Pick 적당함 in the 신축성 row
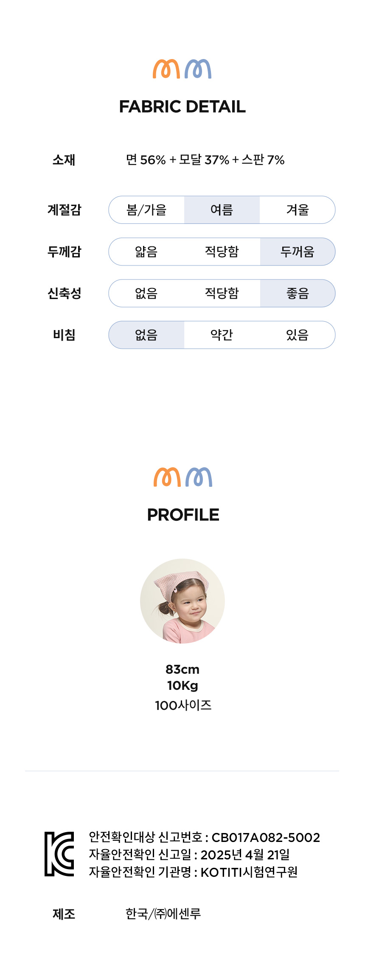The image size is (365, 980). click(222, 293)
